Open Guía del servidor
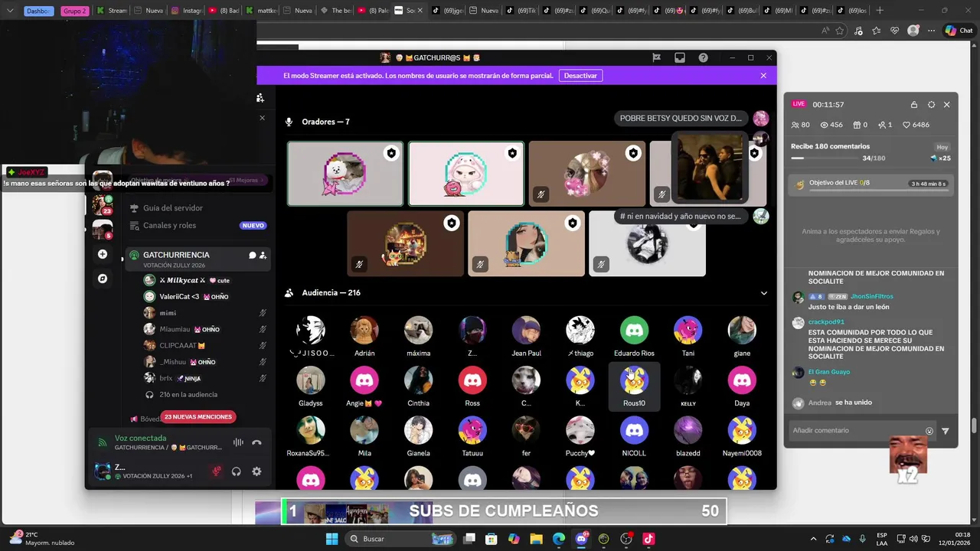Viewport: 980px width, 551px height. (172, 208)
